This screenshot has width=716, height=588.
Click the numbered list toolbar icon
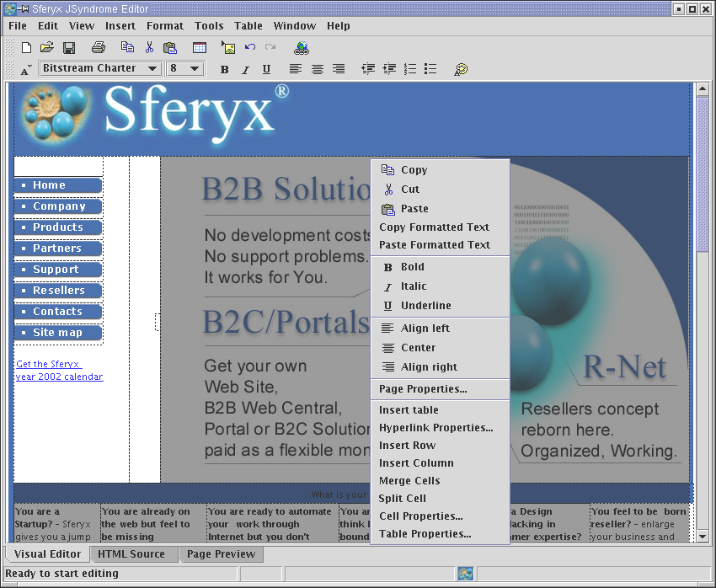point(410,69)
